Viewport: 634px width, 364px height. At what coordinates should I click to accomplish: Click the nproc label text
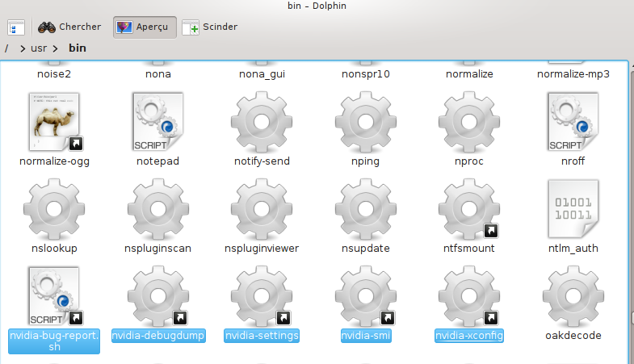469,161
